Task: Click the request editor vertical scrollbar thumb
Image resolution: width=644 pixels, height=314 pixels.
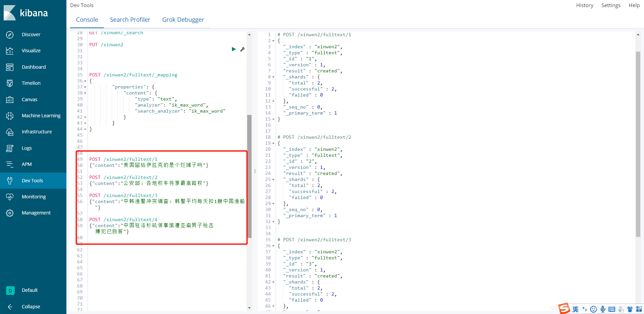Action: click(x=249, y=176)
